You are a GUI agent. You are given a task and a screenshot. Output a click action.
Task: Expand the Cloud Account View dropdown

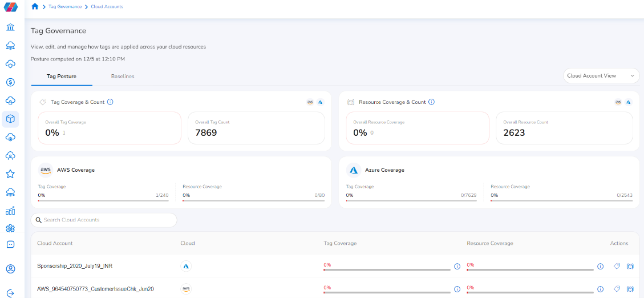(x=601, y=76)
